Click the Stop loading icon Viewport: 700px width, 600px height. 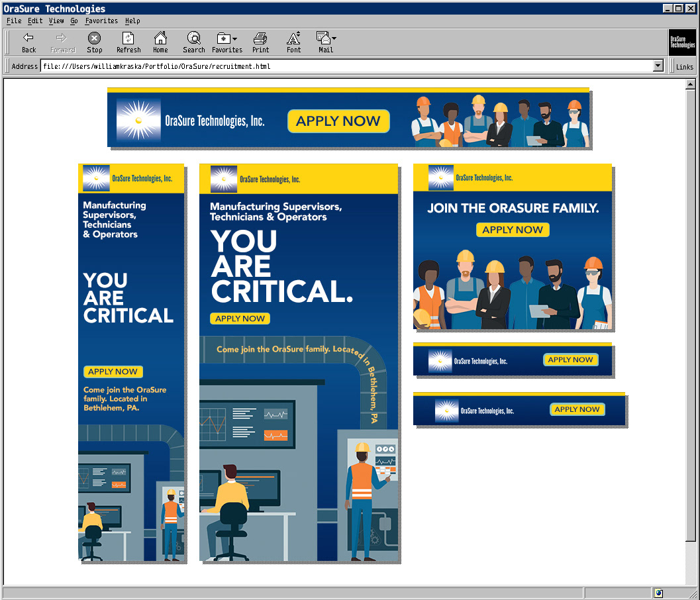(94, 38)
